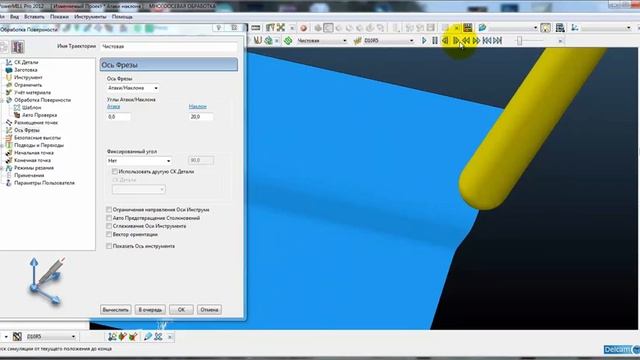Jump to the simulation start
Screen dimensions: 640x360
487,40
